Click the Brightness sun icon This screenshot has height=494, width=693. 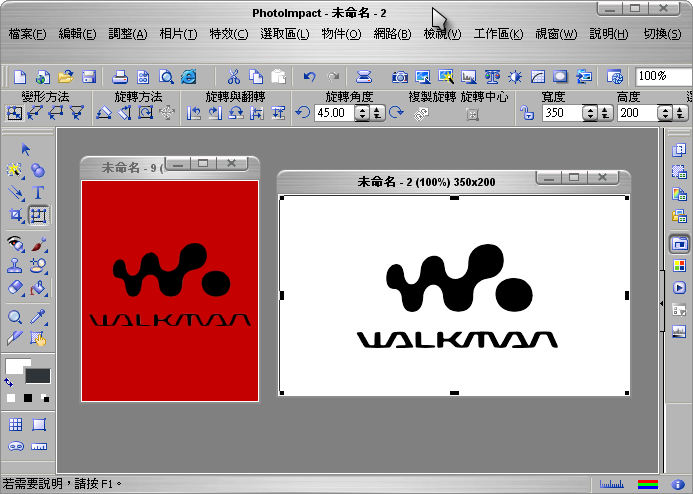[x=514, y=77]
